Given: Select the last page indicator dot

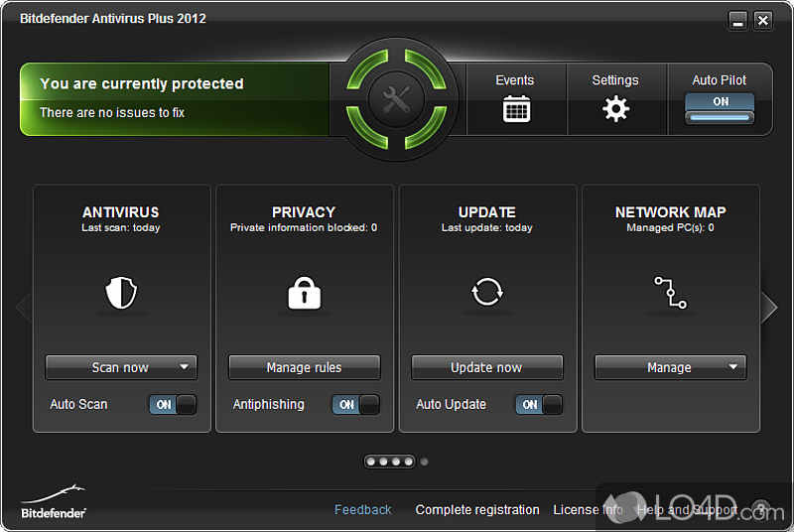Looking at the screenshot, I should tap(425, 462).
